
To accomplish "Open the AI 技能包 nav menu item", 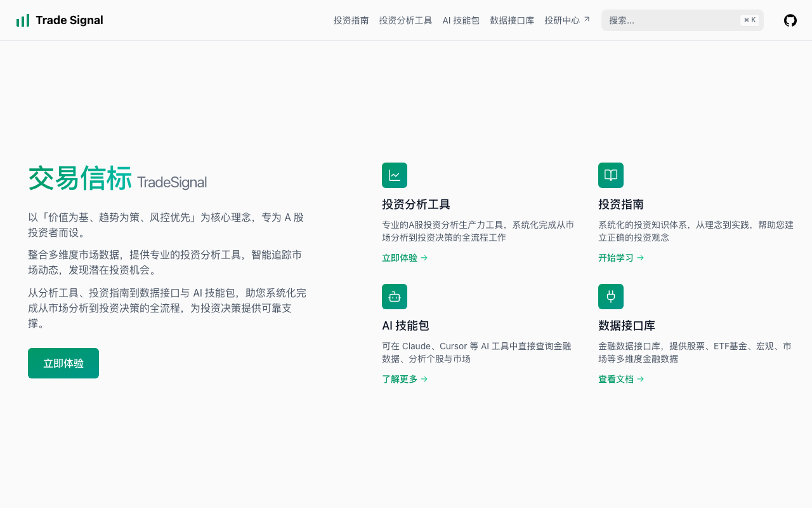I will pyautogui.click(x=461, y=20).
